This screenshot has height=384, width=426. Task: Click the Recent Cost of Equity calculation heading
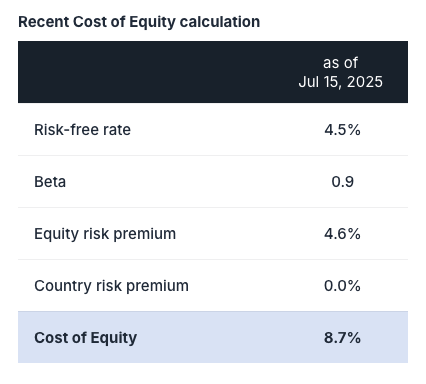pos(139,22)
